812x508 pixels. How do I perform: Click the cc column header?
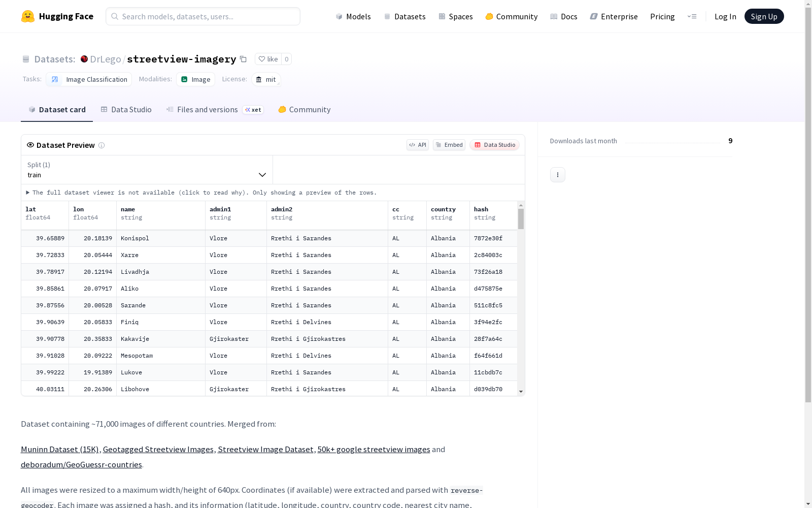pyautogui.click(x=408, y=215)
